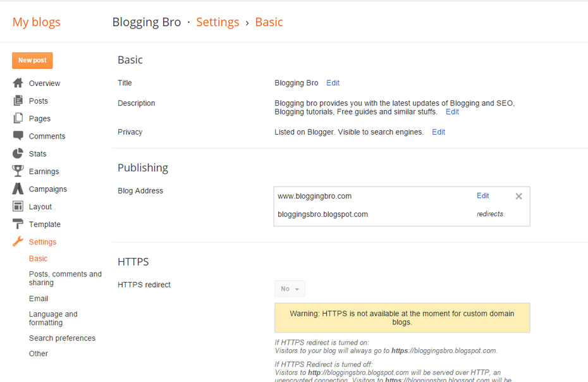Image resolution: width=588 pixels, height=382 pixels.
Task: Click the Earnings trophy icon
Action: point(18,171)
